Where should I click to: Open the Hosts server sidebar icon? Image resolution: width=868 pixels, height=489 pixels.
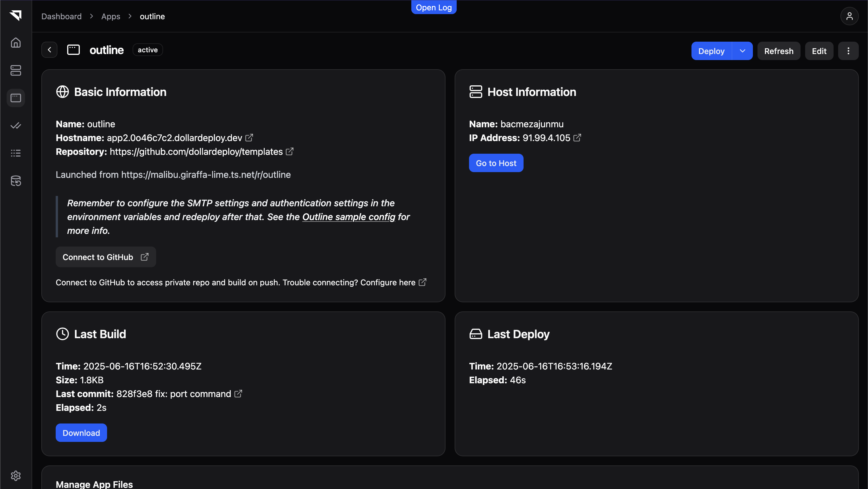(x=15, y=70)
